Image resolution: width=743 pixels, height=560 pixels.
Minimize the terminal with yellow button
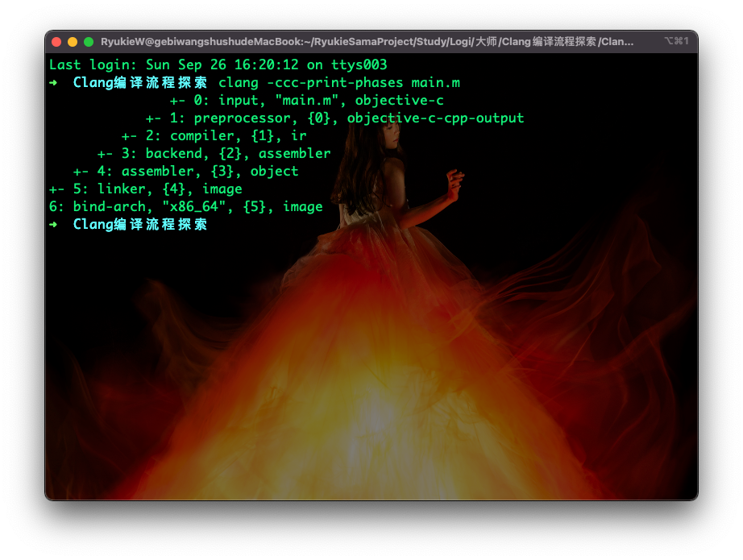73,42
